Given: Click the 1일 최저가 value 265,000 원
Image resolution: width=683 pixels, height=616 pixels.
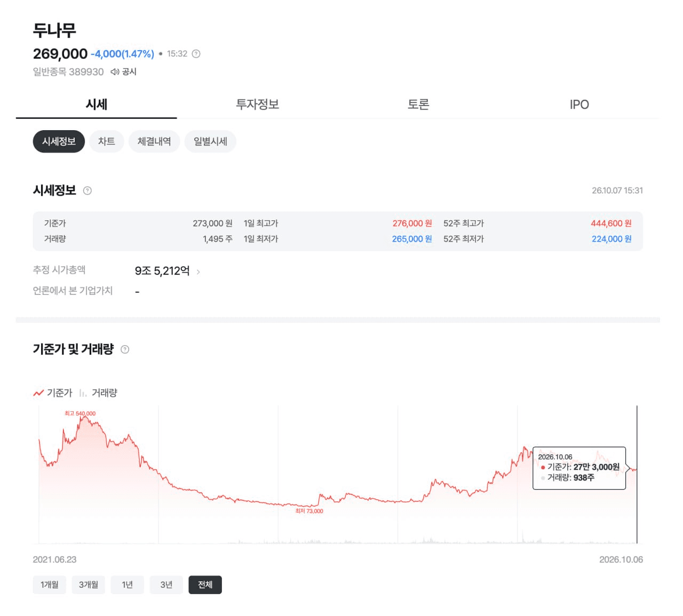Looking at the screenshot, I should coord(412,239).
